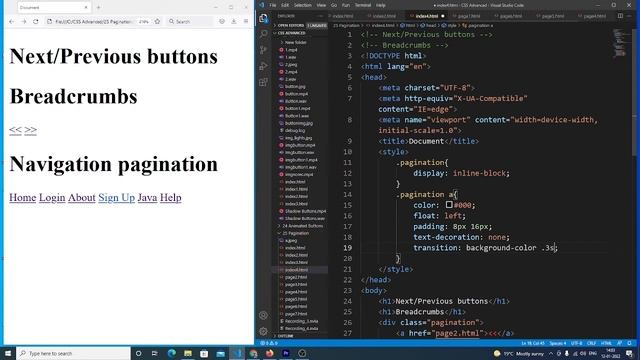Image resolution: width=640 pixels, height=360 pixels.
Task: Click the UTF-8 encoding in status bar
Action: pos(576,343)
